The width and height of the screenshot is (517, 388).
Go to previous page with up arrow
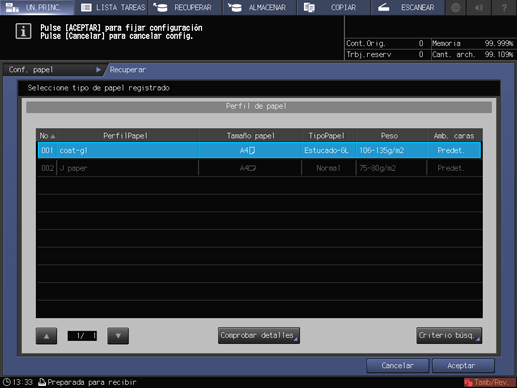(x=46, y=336)
